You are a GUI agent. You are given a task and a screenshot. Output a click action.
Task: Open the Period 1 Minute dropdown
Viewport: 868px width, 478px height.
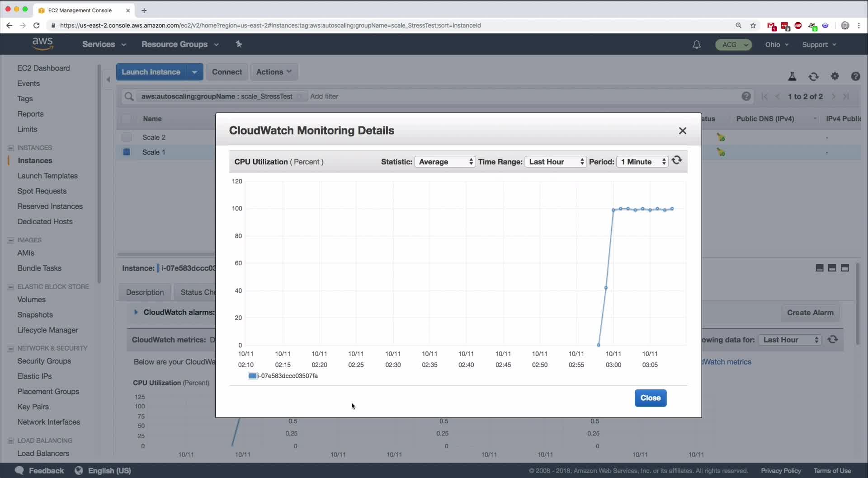(x=642, y=162)
